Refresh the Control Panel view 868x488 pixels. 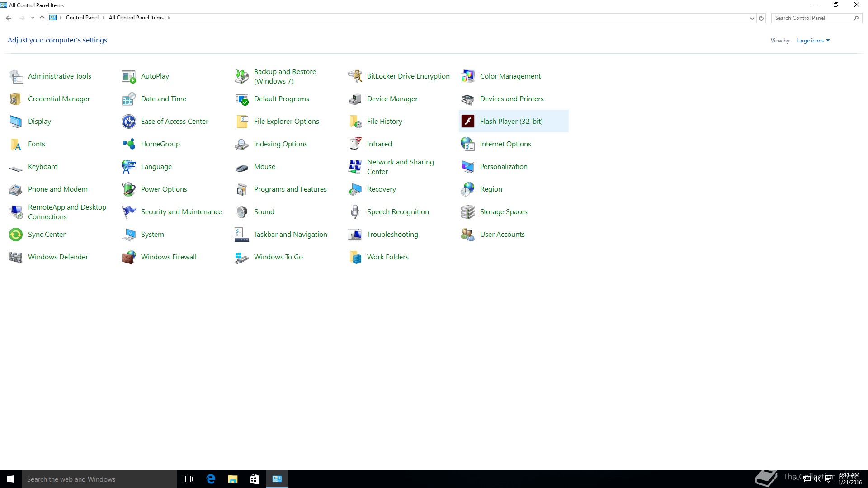761,18
